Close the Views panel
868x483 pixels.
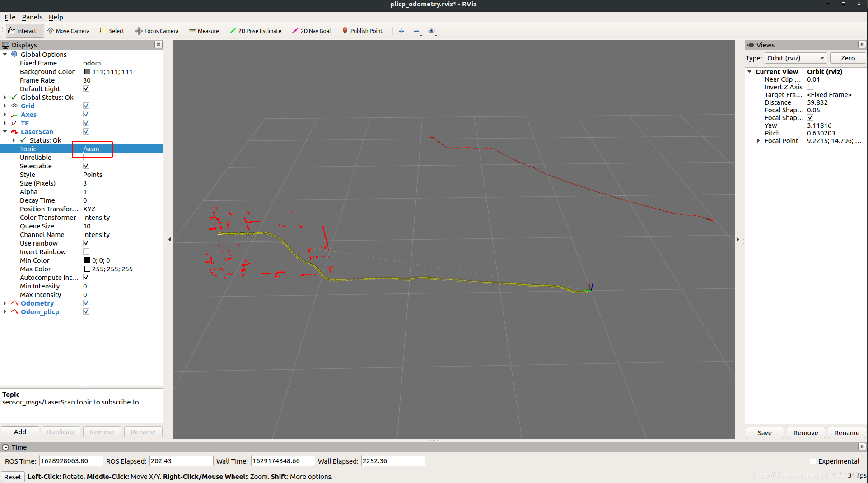(x=862, y=44)
